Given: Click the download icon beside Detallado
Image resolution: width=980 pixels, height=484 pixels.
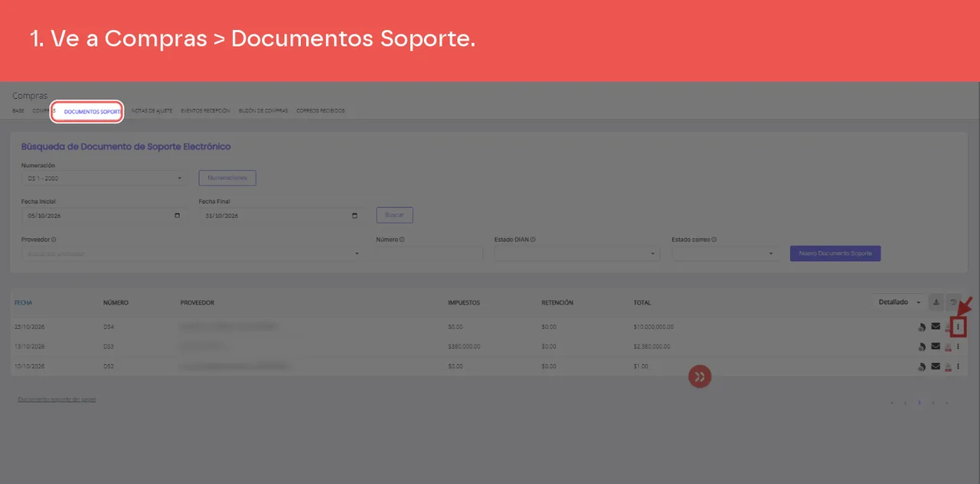Looking at the screenshot, I should click(936, 302).
